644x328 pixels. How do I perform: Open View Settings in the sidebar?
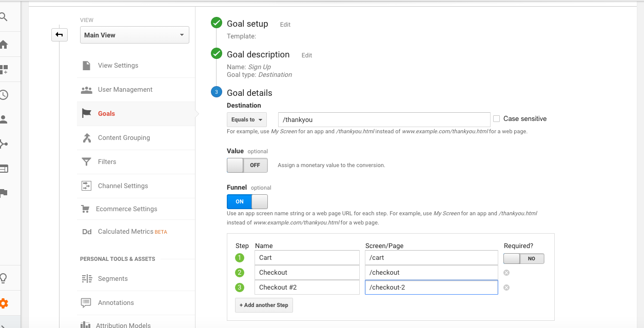click(118, 66)
